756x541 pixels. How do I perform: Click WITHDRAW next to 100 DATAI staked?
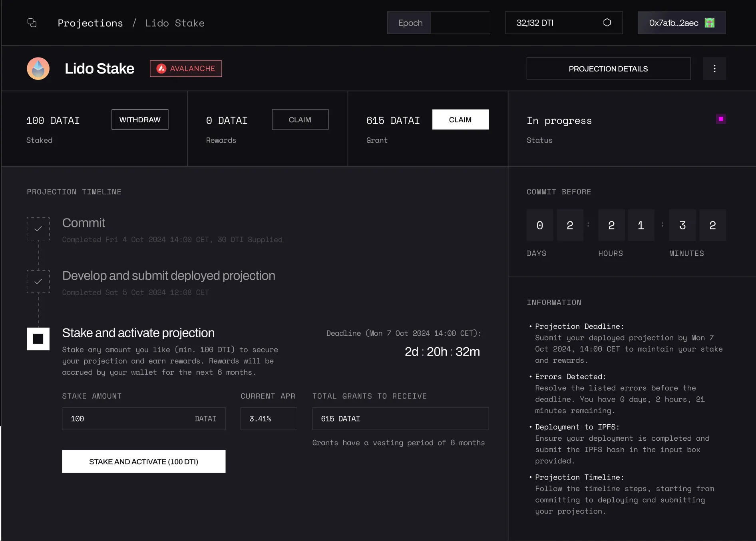(140, 119)
